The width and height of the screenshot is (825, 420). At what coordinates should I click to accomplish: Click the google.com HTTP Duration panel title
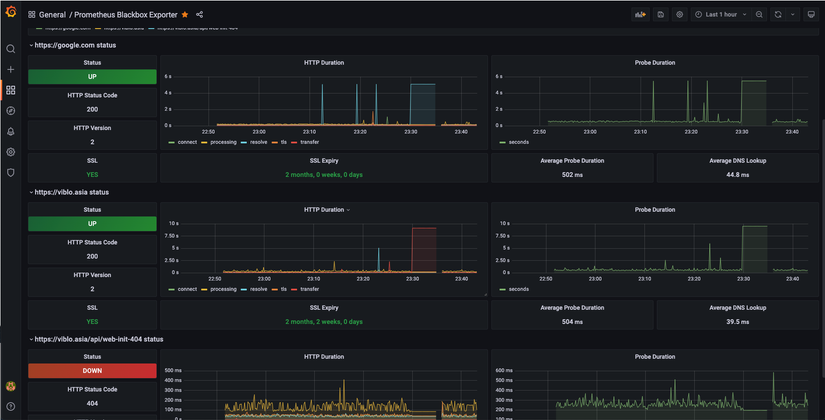point(324,63)
